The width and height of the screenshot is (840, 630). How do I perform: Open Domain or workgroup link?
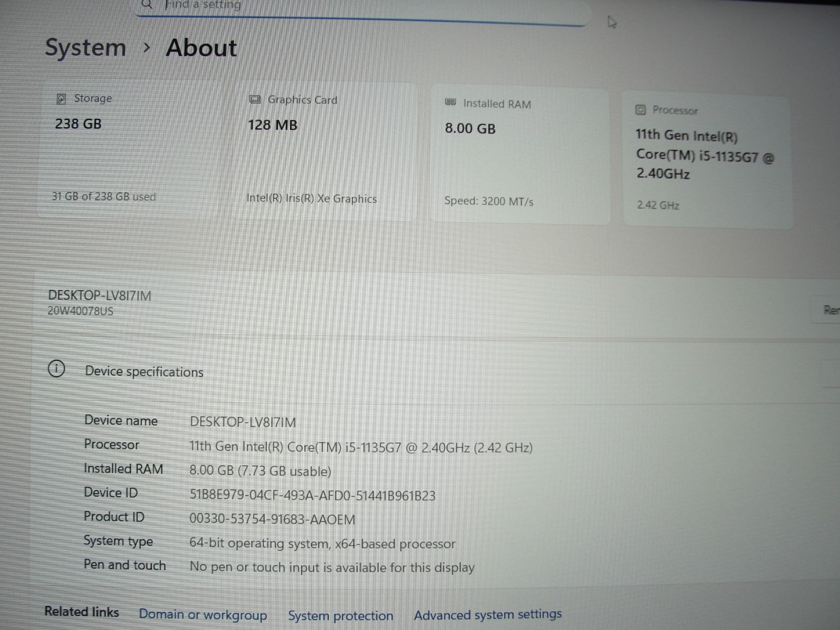click(x=203, y=615)
